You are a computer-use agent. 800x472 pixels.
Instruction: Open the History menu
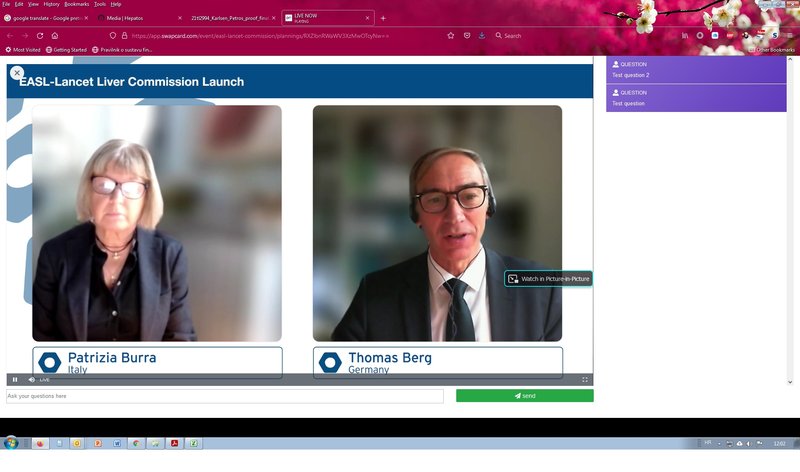pos(52,4)
